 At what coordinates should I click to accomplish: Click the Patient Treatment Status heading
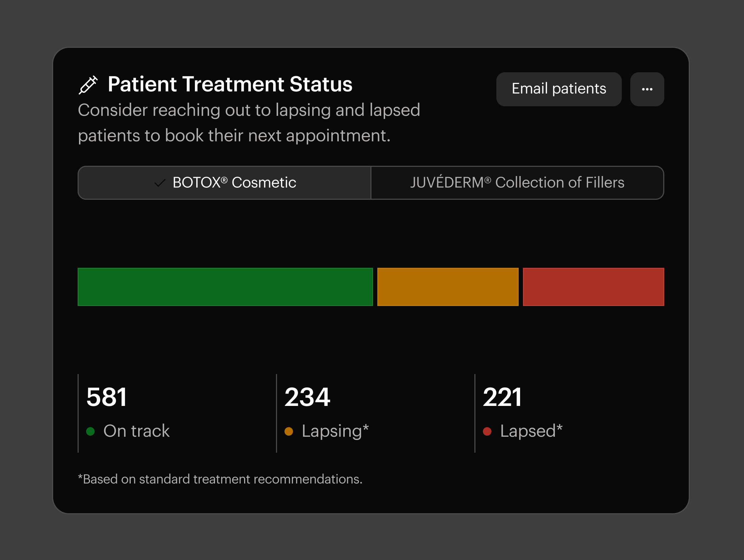pyautogui.click(x=230, y=84)
